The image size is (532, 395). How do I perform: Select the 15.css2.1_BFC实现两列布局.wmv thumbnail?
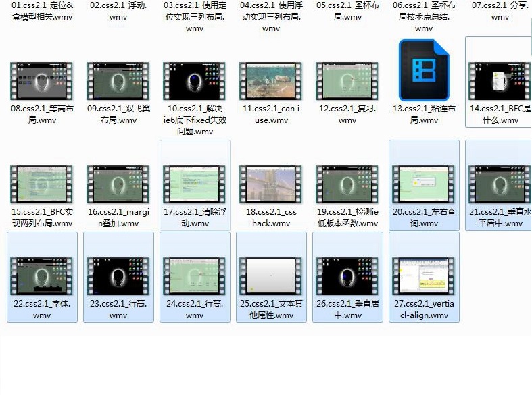point(42,184)
